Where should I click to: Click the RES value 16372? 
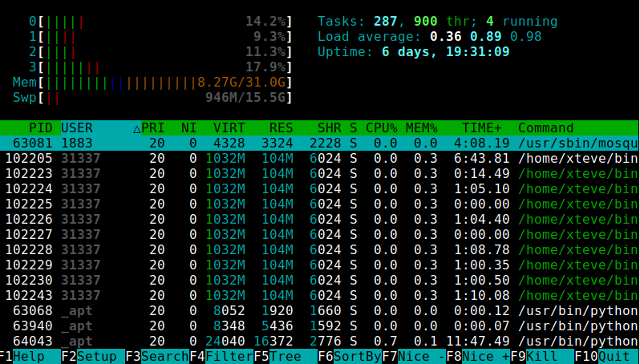point(273,341)
